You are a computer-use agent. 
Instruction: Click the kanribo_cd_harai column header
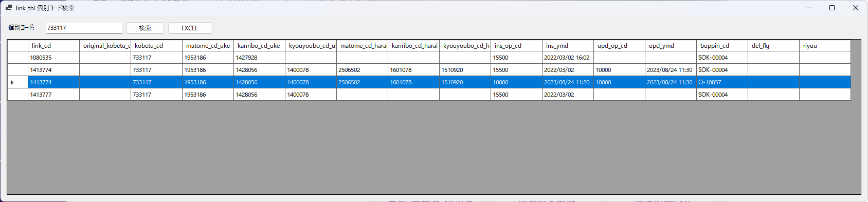[x=413, y=46]
